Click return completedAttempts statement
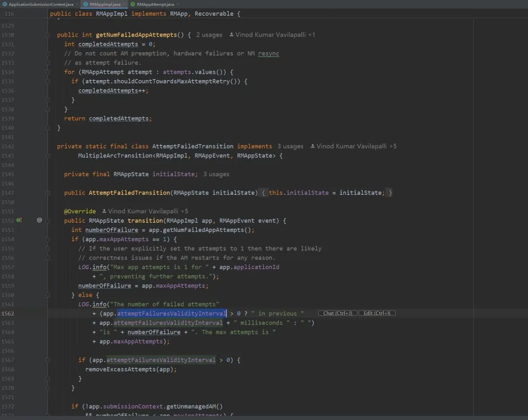The image size is (528, 420). (108, 118)
